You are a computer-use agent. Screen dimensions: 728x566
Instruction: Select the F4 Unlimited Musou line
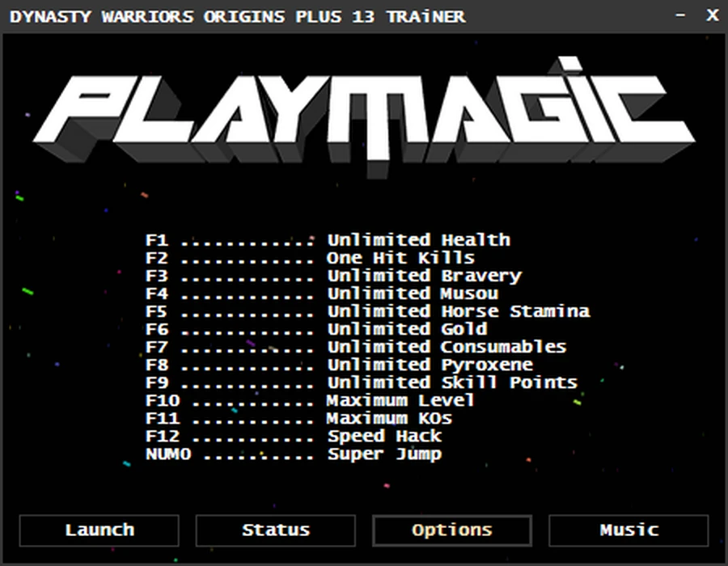[x=322, y=294]
